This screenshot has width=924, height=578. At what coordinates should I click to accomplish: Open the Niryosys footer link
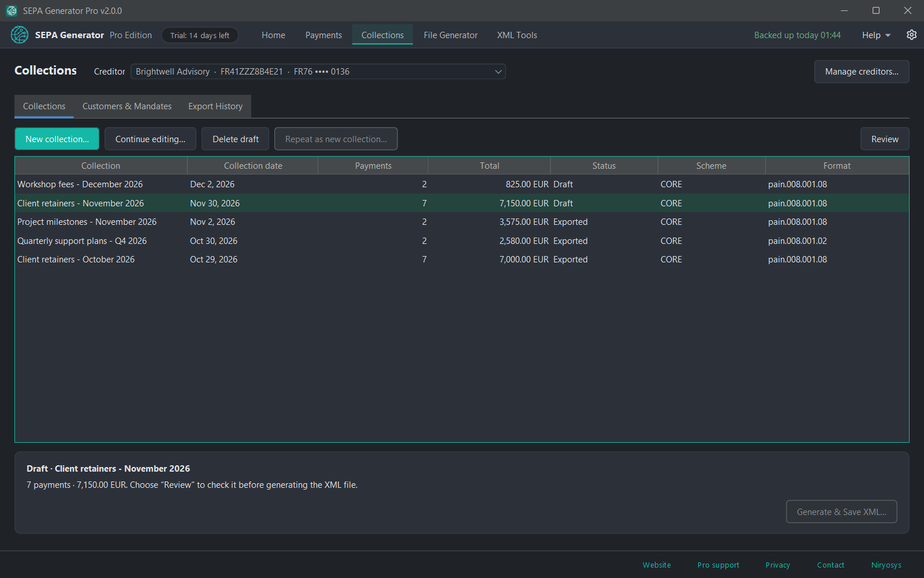886,565
